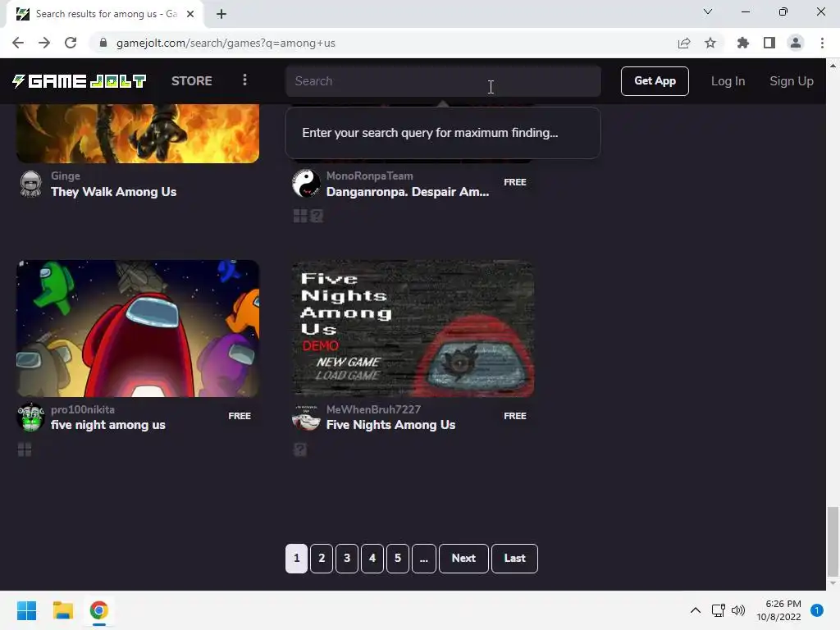
Task: Click Windows platform icon under five night among us
Action: [x=25, y=450]
